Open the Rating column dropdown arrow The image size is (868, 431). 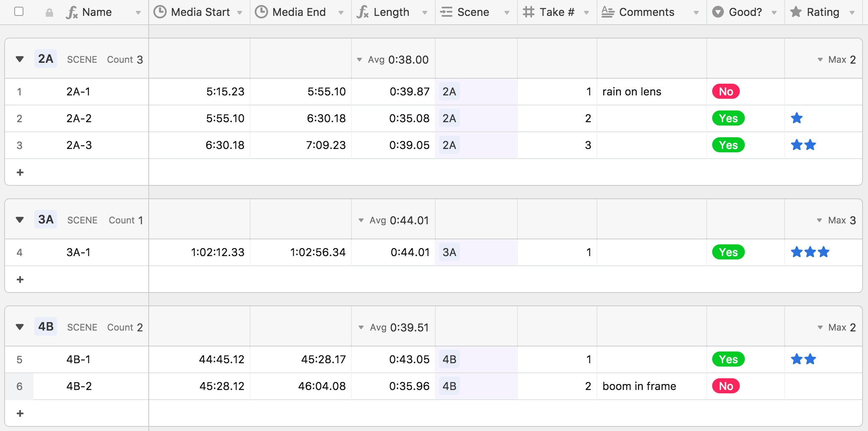click(x=852, y=13)
